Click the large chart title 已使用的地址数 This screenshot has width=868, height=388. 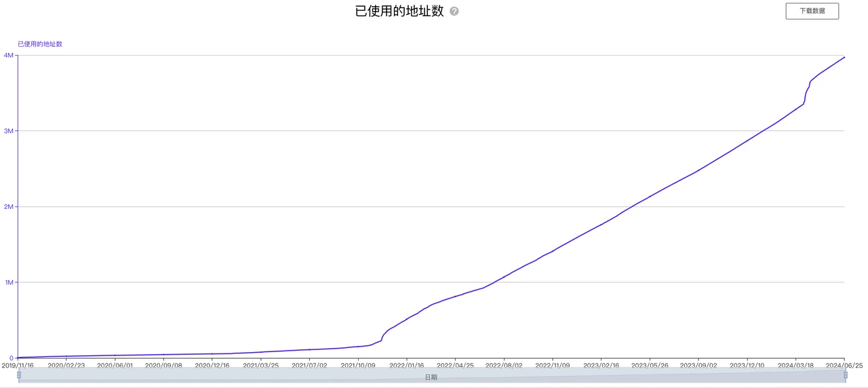point(399,11)
